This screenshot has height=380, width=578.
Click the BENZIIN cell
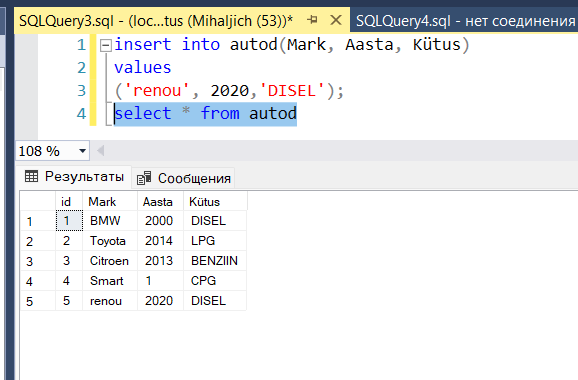coord(215,261)
